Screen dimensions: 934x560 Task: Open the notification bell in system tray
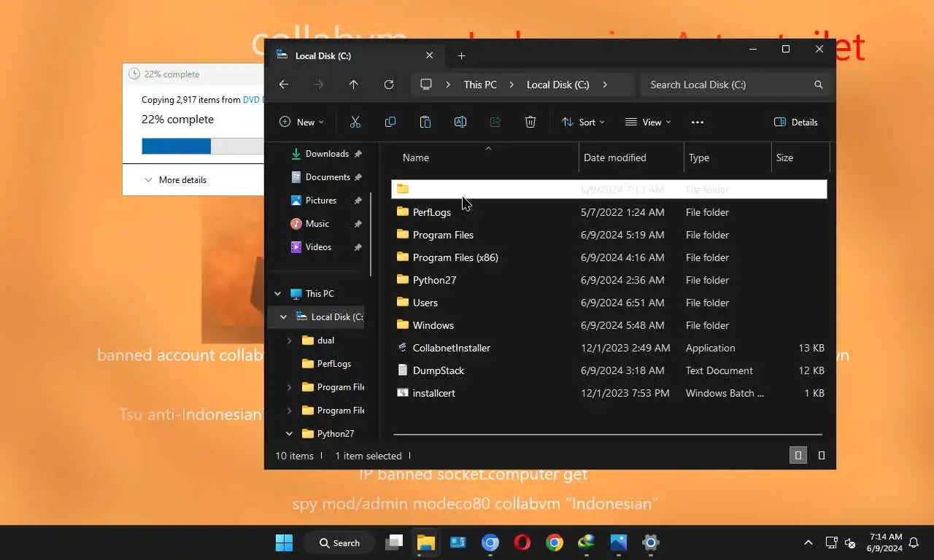pyautogui.click(x=914, y=542)
